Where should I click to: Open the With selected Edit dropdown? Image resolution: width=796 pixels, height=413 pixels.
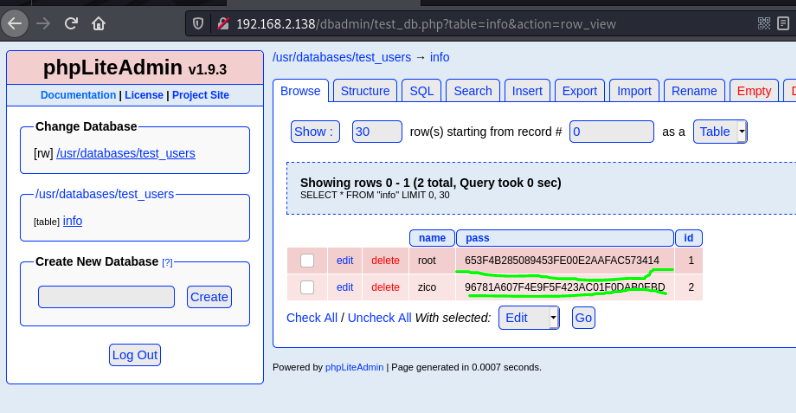tap(529, 318)
